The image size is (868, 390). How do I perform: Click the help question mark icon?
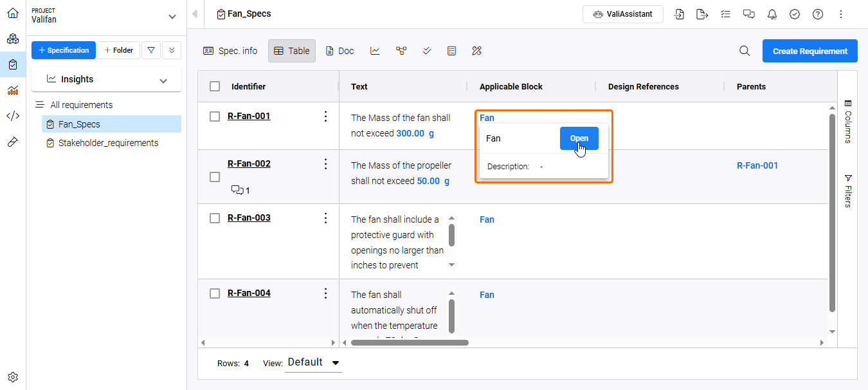click(818, 14)
